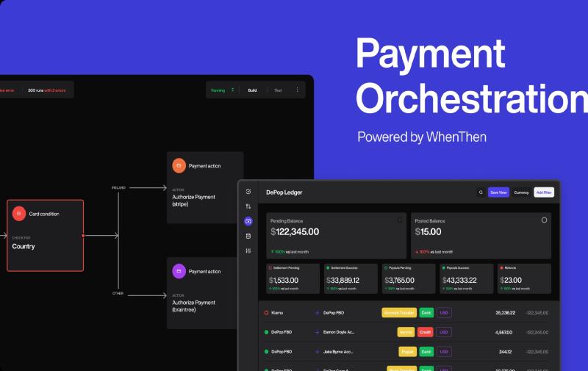Click the Pending Balance $122,345.00 amount
Screen dimensions: 588x371
[295, 232]
